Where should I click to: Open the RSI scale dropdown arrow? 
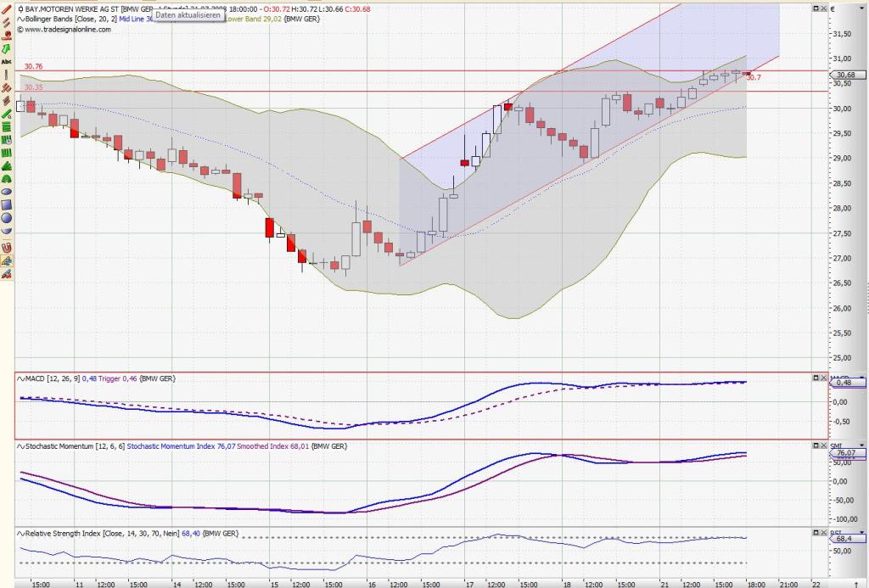pos(862,533)
